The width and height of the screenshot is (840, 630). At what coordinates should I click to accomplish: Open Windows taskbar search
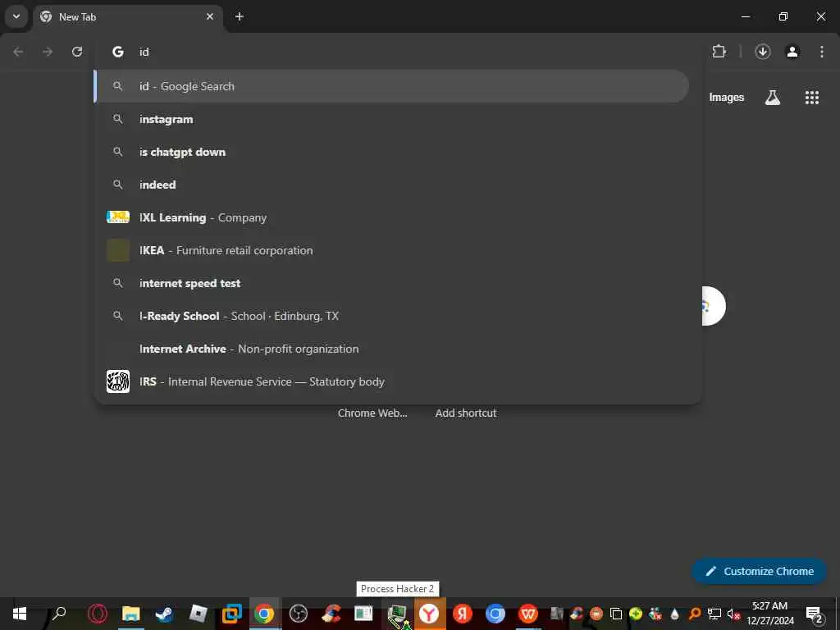click(x=59, y=614)
